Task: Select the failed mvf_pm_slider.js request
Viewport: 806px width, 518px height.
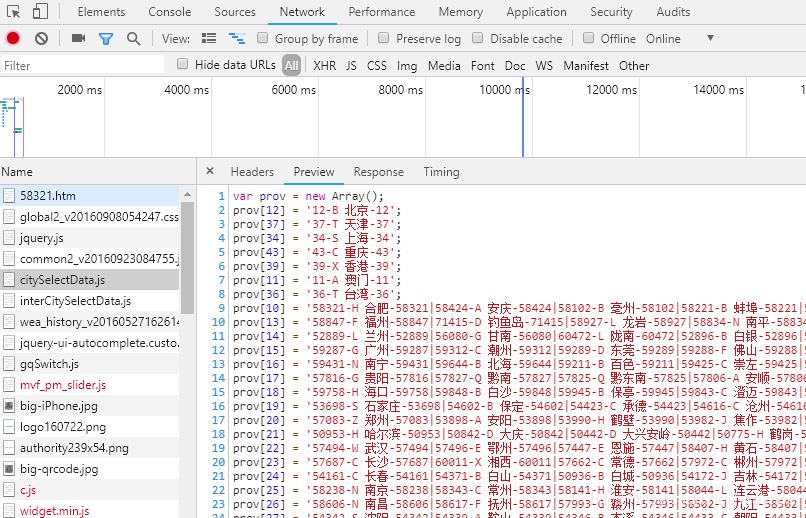Action: pos(90,385)
